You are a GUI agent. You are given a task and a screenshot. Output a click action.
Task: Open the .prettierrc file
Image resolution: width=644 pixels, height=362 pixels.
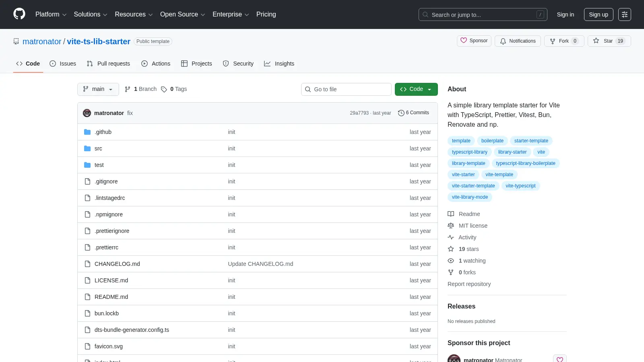(106, 247)
